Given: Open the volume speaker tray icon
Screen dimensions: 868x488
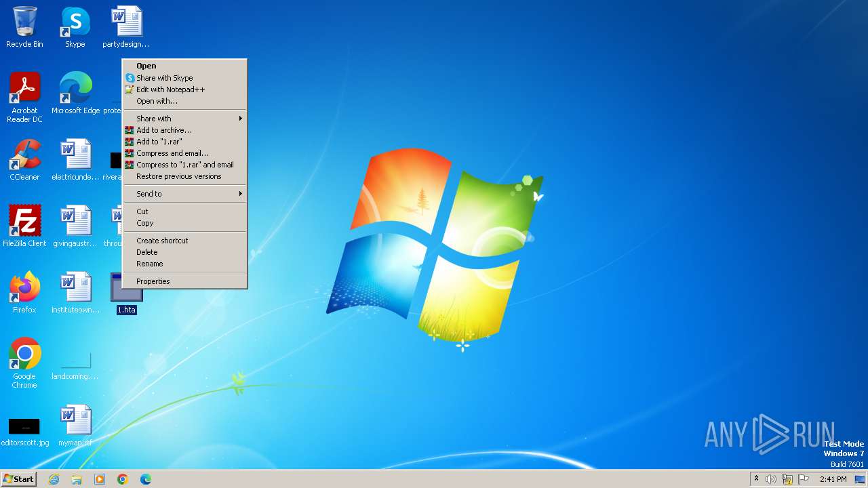Looking at the screenshot, I should pyautogui.click(x=771, y=479).
